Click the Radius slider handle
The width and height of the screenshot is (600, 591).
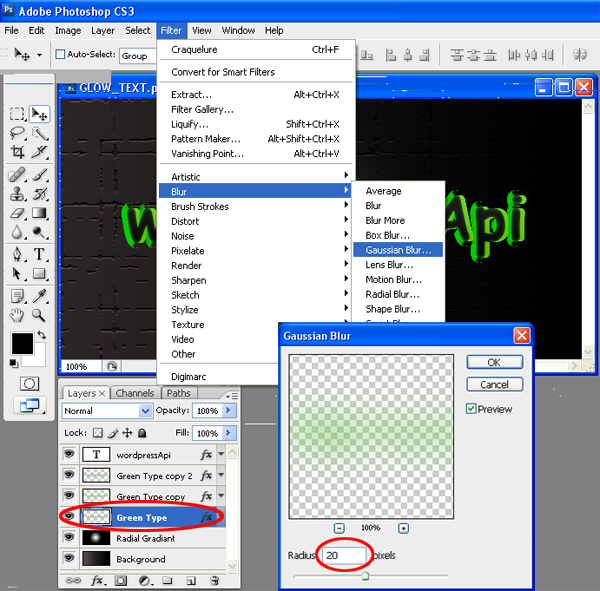point(365,575)
